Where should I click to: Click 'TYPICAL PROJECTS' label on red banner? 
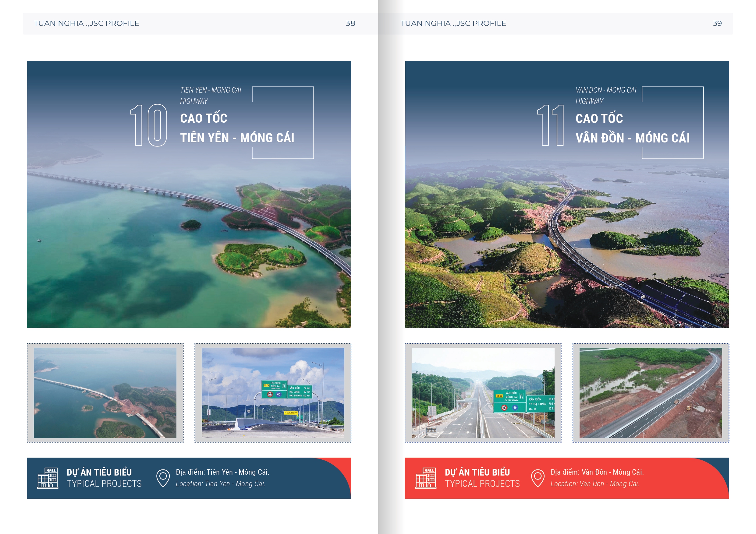(x=482, y=484)
